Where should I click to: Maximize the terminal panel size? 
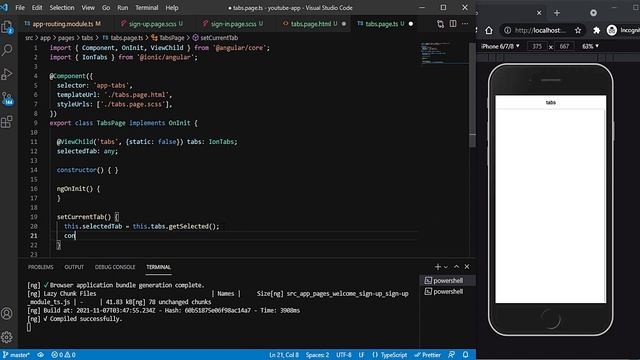tap(456, 267)
